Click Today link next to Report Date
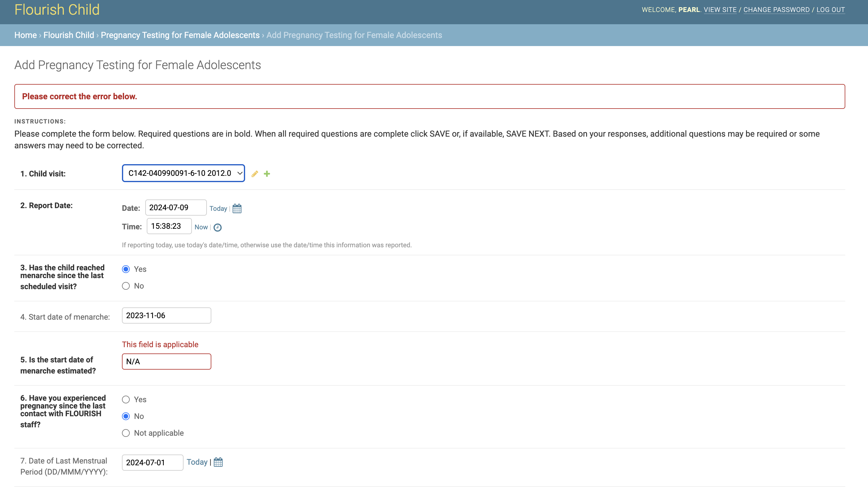 coord(218,208)
